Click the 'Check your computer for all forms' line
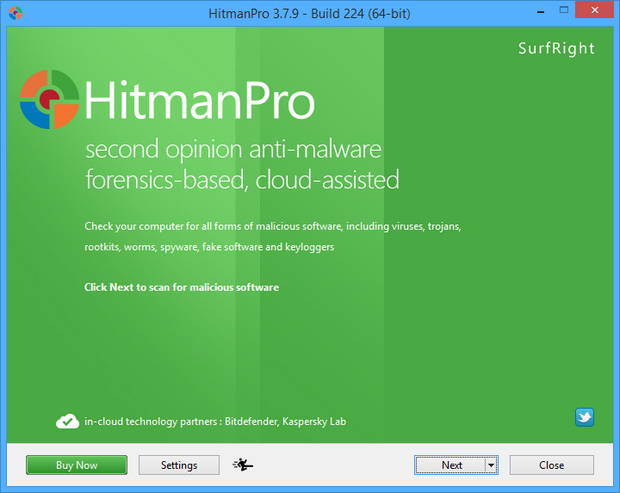Image resolution: width=620 pixels, height=493 pixels. [273, 226]
